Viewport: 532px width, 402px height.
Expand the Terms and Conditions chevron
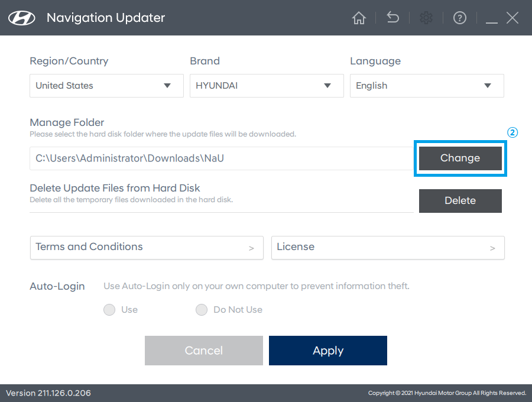pos(251,248)
